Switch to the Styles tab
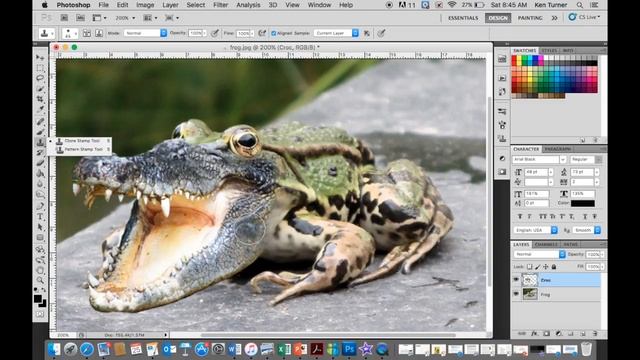 tap(549, 50)
